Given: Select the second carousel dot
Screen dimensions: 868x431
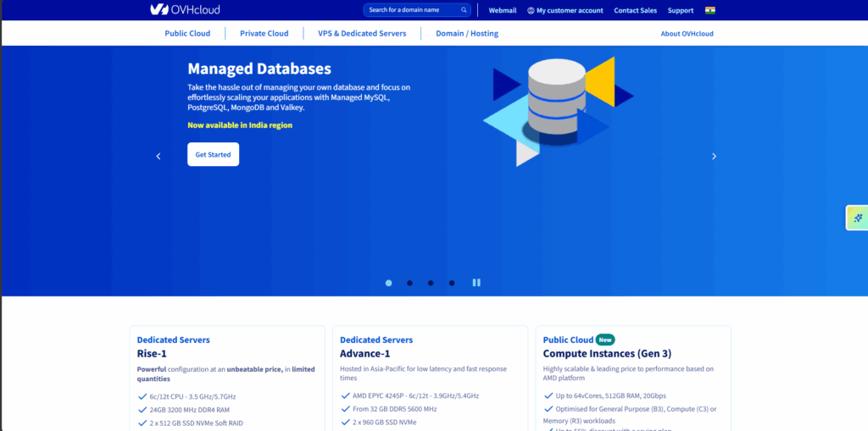Looking at the screenshot, I should click(409, 283).
